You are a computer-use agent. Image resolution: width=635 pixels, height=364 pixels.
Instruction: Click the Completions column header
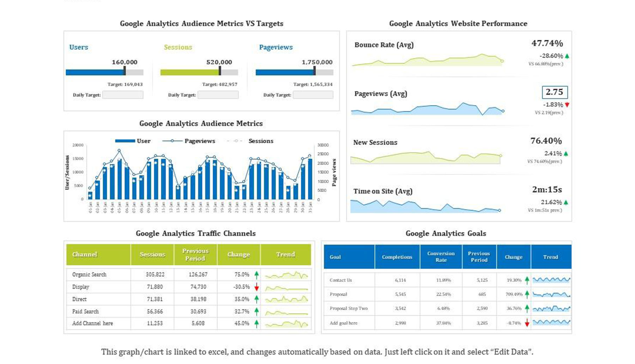click(397, 257)
